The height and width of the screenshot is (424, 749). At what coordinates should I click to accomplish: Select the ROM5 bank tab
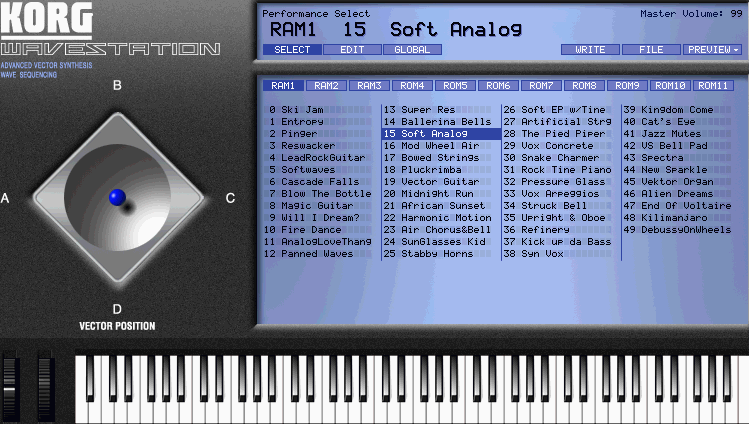click(455, 85)
